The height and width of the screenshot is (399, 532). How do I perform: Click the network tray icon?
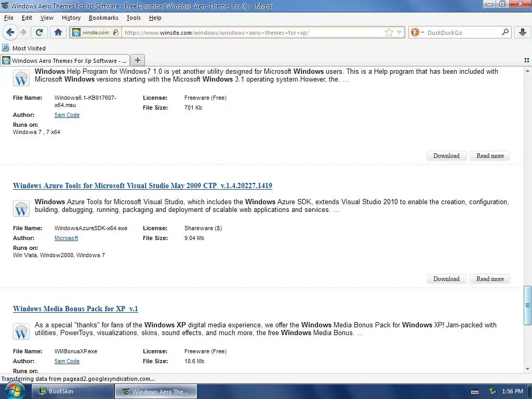[x=493, y=391]
